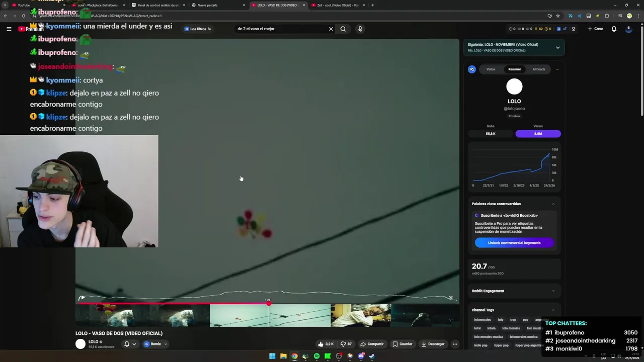Collapse the vidIQ summary panel chevron
This screenshot has height=362, width=644.
coord(557,69)
